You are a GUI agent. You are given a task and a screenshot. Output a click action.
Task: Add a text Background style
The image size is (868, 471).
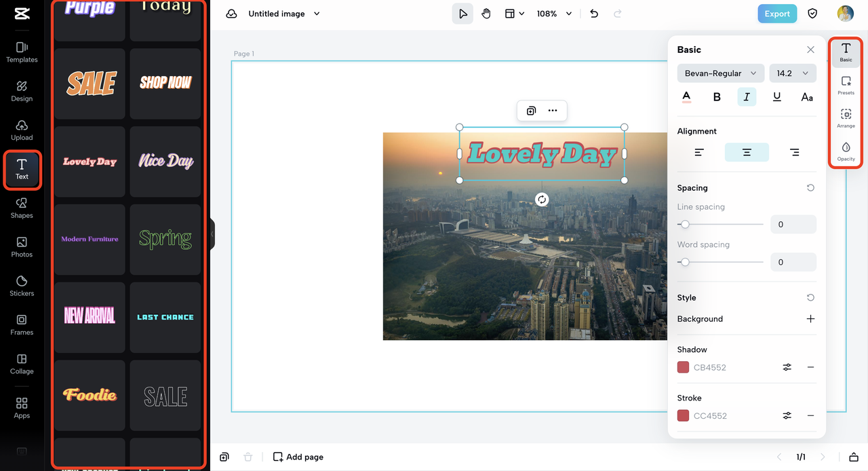click(x=810, y=319)
